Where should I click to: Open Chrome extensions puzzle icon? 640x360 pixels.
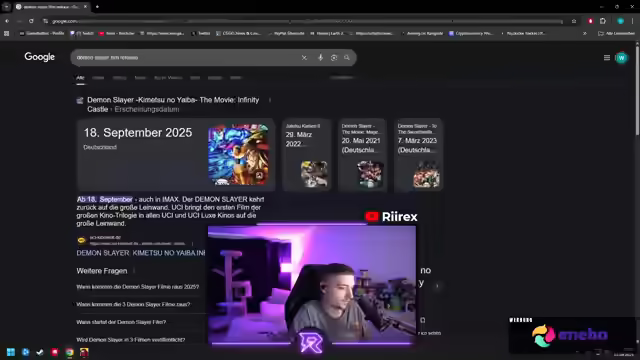coord(603,21)
